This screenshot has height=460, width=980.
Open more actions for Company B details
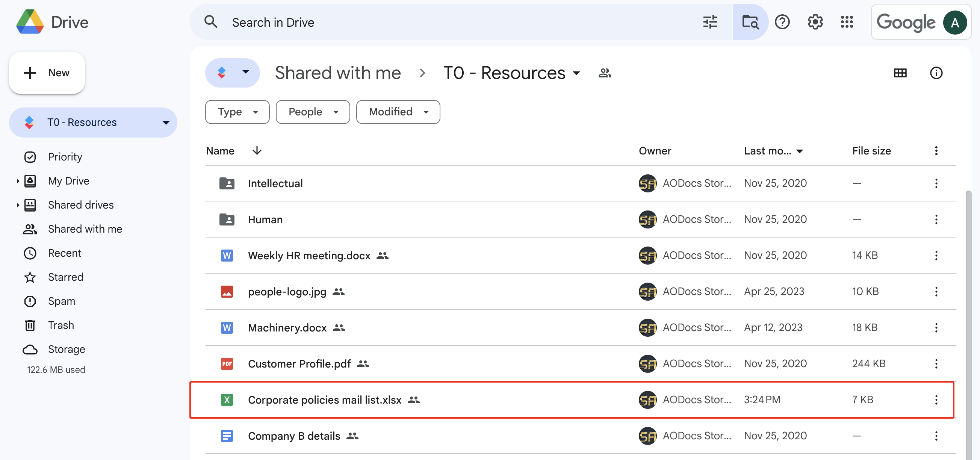(x=936, y=436)
